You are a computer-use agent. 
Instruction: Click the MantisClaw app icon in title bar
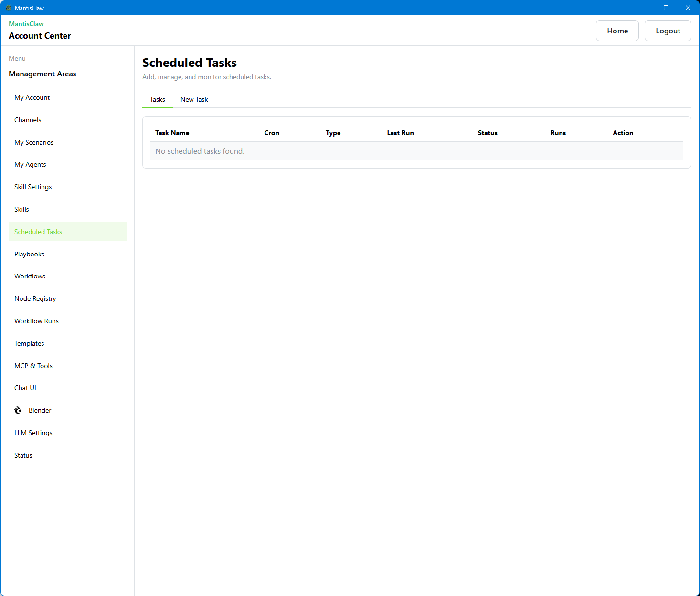click(9, 8)
